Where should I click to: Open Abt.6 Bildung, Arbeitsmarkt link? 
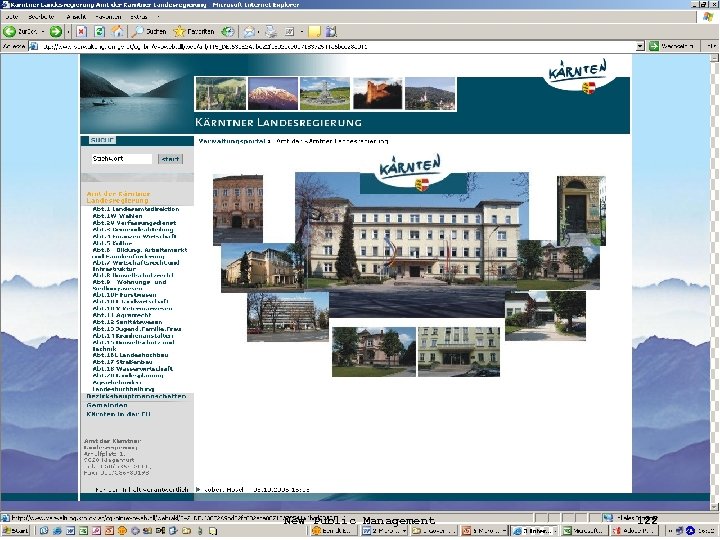point(140,253)
